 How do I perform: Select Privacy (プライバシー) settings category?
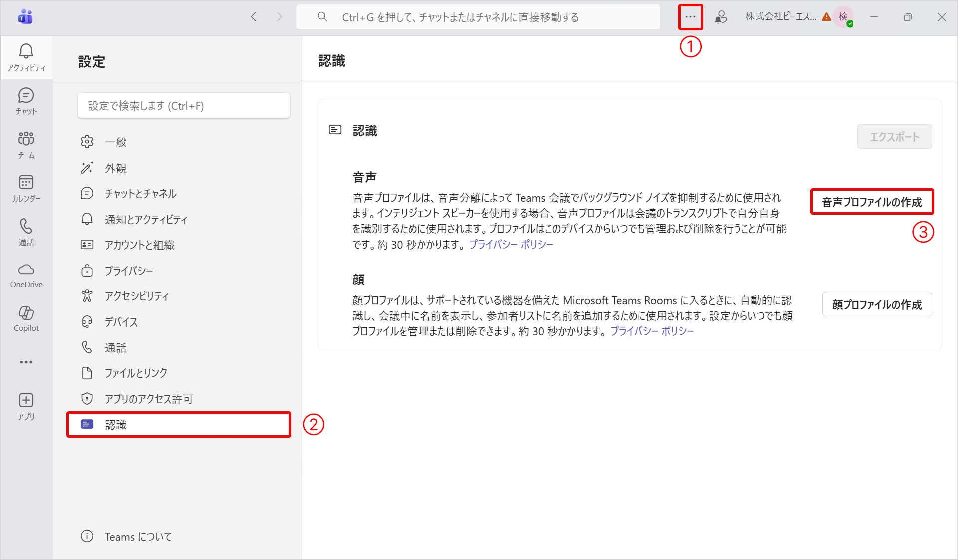129,271
